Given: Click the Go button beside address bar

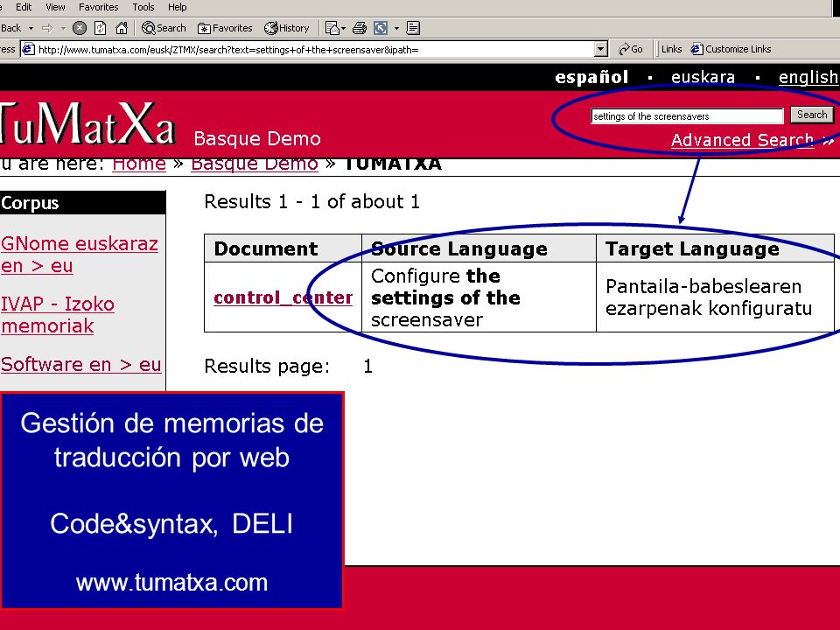Looking at the screenshot, I should pos(631,49).
